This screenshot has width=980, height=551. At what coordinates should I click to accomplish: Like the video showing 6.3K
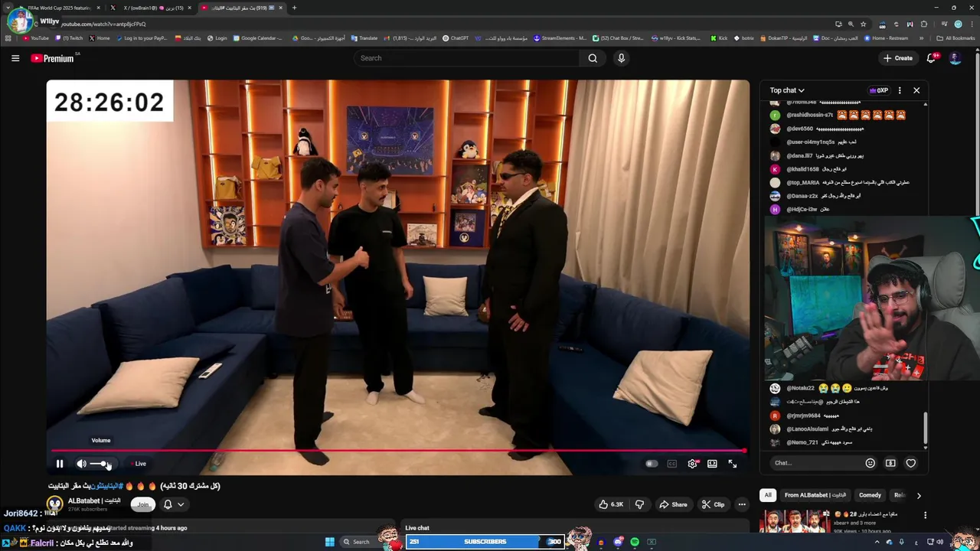(x=611, y=504)
